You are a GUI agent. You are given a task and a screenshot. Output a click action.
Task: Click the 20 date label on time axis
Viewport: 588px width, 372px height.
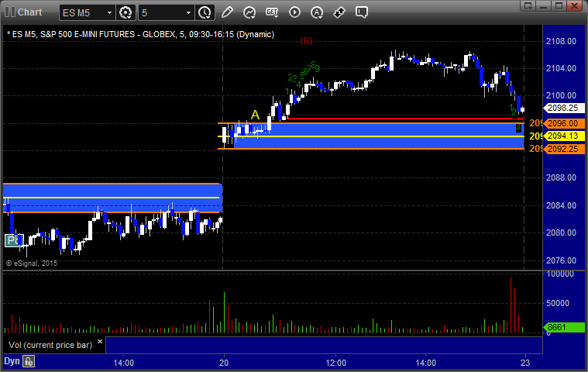pyautogui.click(x=224, y=363)
